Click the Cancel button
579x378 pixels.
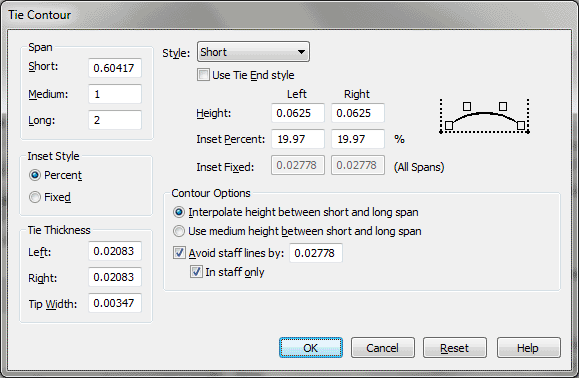point(383,348)
